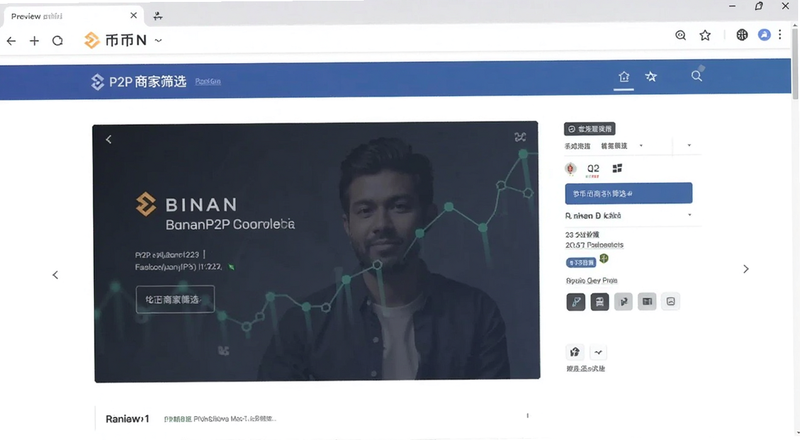The height and width of the screenshot is (440, 800).
Task: Click the magnifier zoom icon in the browser toolbar
Action: (x=681, y=35)
